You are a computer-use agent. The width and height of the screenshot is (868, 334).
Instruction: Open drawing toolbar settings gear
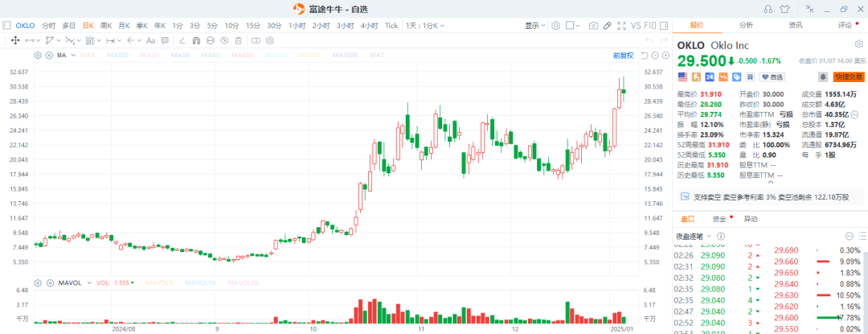click(270, 40)
